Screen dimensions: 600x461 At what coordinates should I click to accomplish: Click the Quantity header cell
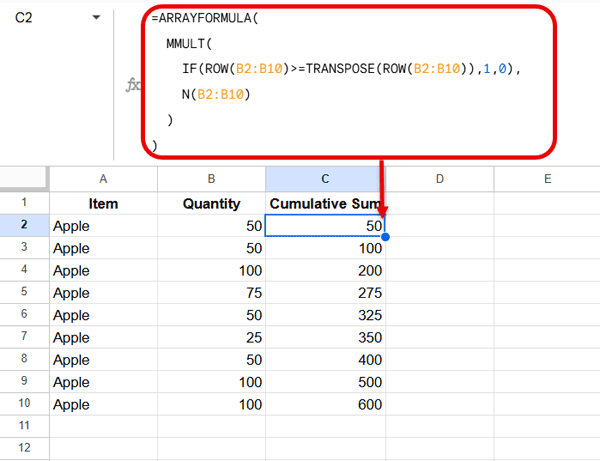211,204
